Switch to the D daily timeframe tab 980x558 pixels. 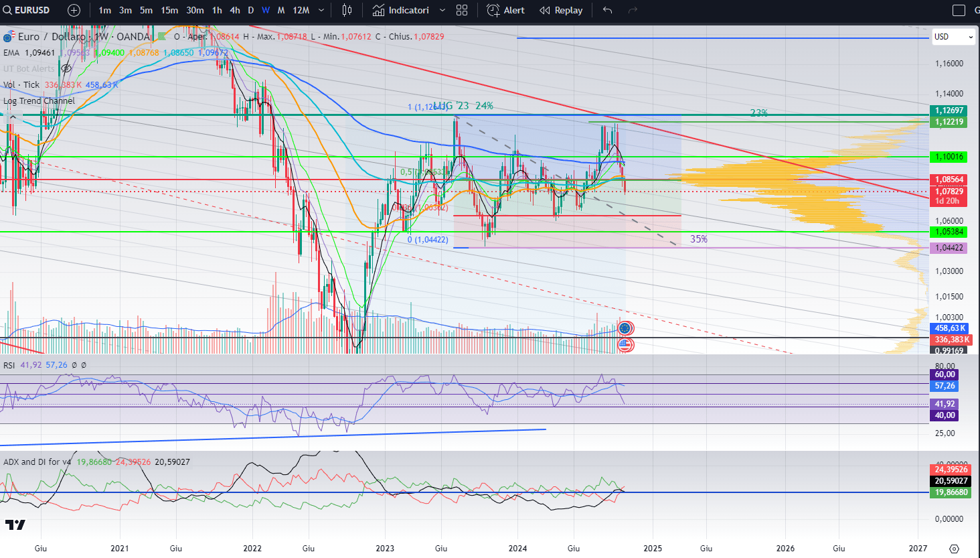(250, 10)
